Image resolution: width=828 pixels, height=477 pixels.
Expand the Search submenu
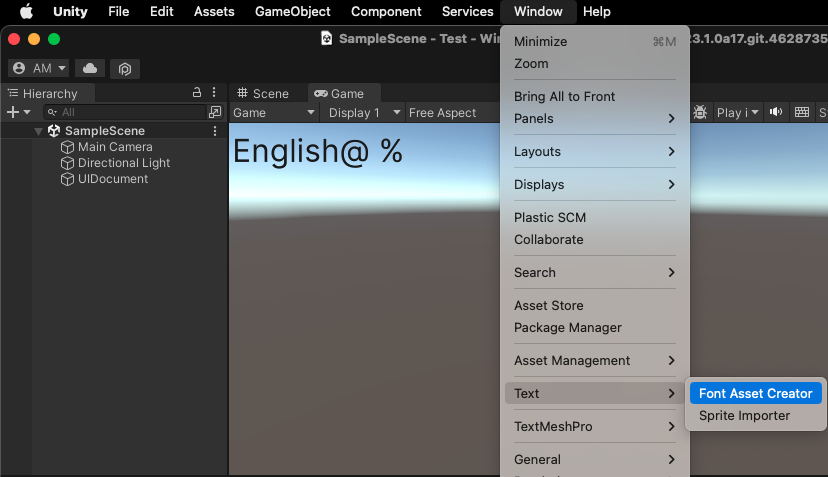pyautogui.click(x=595, y=273)
